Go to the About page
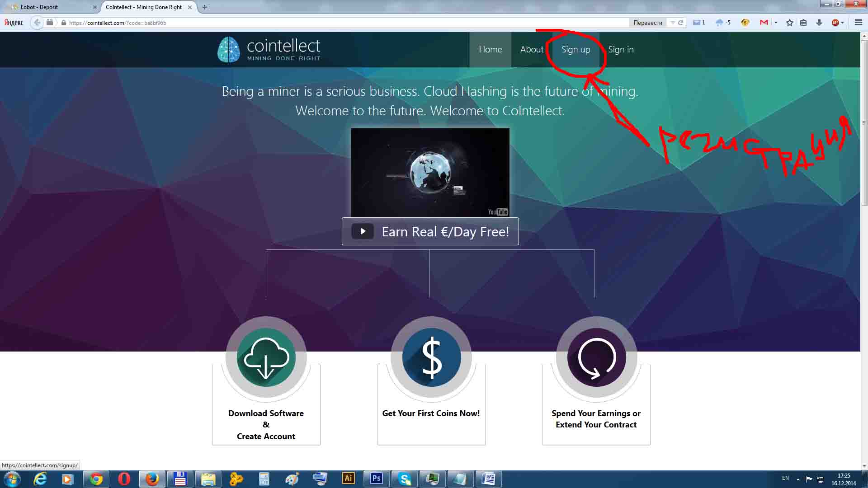Viewport: 868px width, 488px height. click(532, 50)
